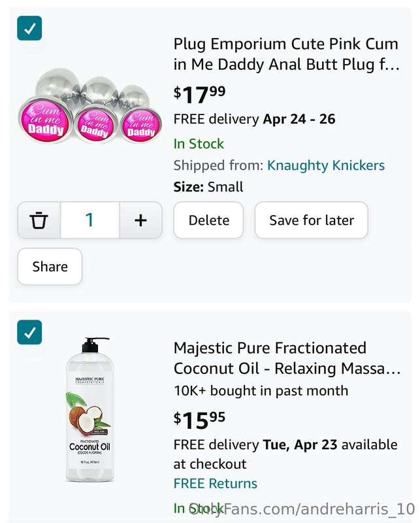
Task: Click the pink plug set product thumbnail
Action: coord(90,106)
